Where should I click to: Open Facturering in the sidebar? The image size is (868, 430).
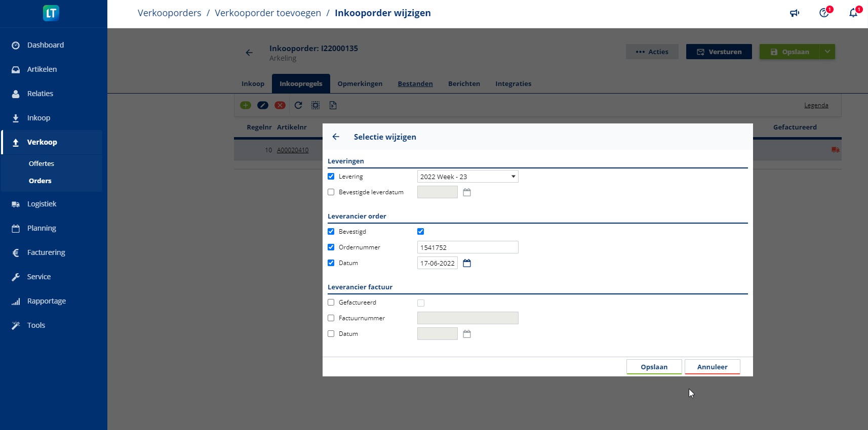click(x=46, y=252)
